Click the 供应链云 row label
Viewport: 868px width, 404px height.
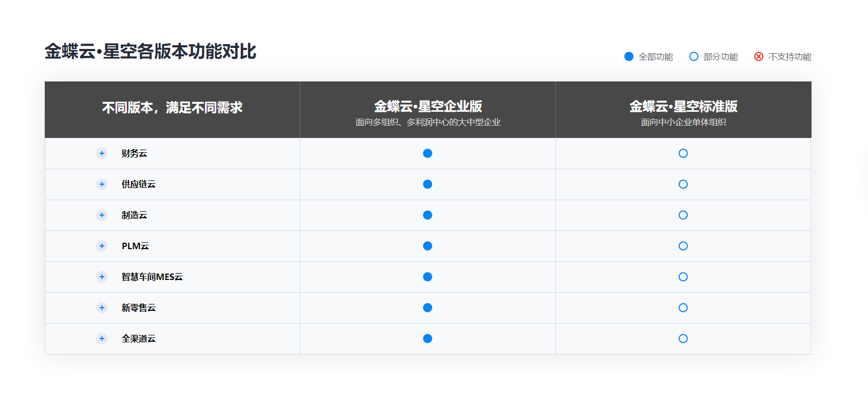138,184
